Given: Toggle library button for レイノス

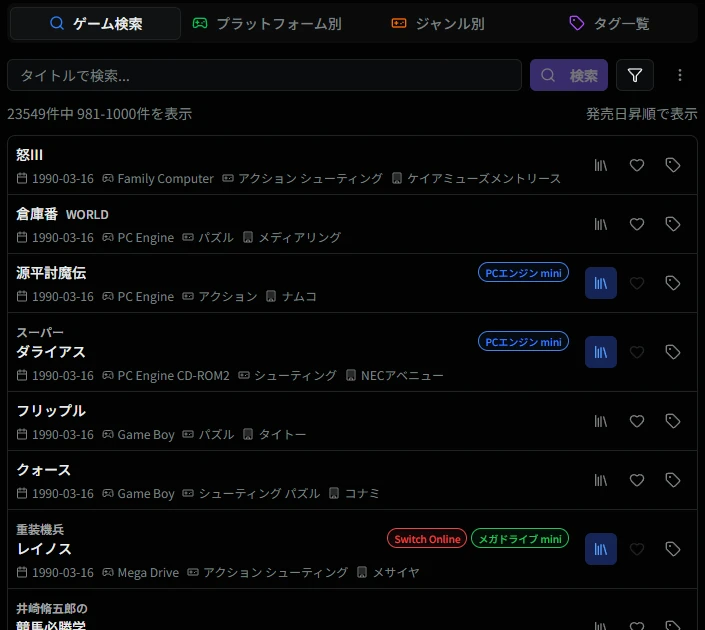Looking at the screenshot, I should point(601,549).
